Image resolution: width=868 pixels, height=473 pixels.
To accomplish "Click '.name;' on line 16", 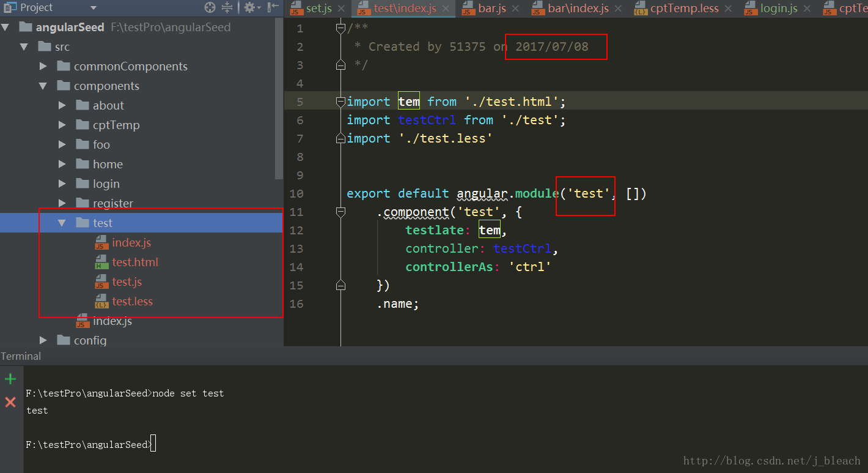I will pos(398,304).
